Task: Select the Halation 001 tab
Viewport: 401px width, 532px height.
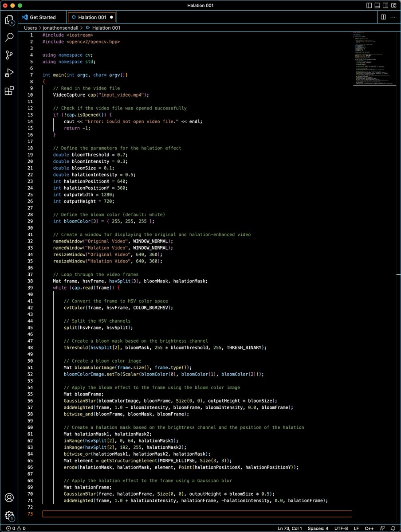Action: click(x=92, y=17)
